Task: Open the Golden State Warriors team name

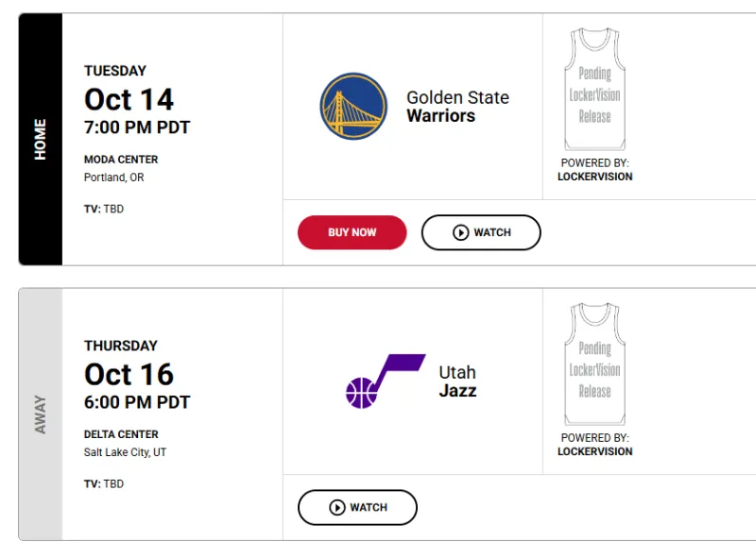Action: tap(457, 107)
